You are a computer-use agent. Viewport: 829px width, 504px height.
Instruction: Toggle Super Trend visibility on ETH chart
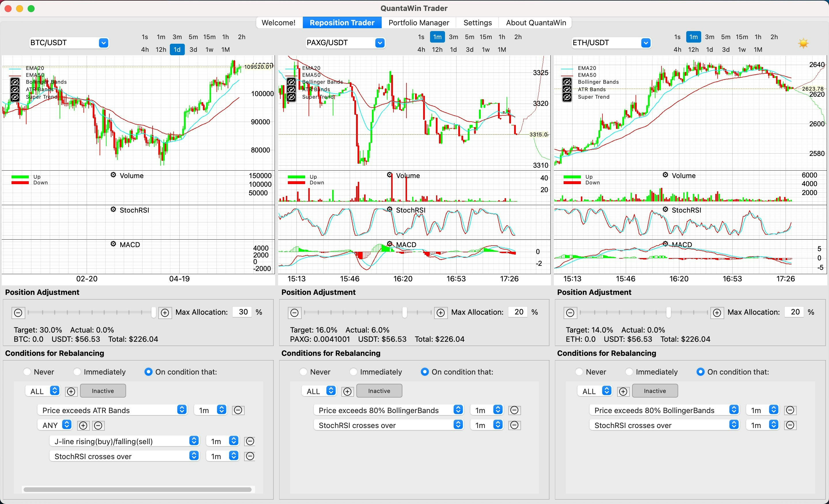tap(567, 97)
